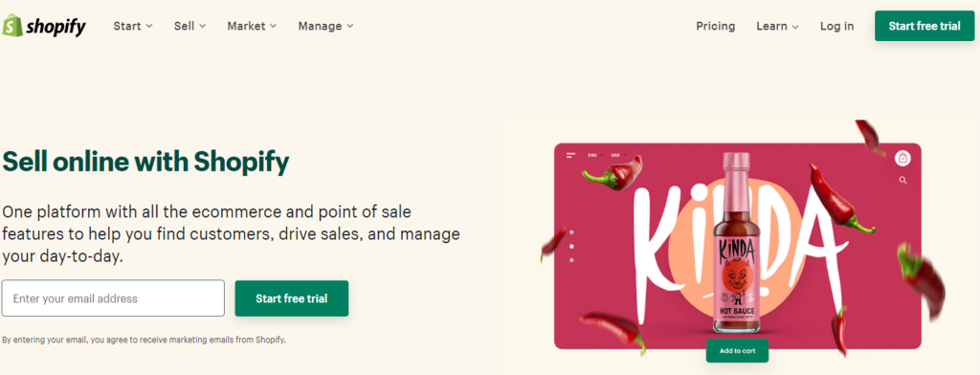Select the bottom carousel dot in the hero image
Viewport: 980px width, 375px height.
coord(572,259)
